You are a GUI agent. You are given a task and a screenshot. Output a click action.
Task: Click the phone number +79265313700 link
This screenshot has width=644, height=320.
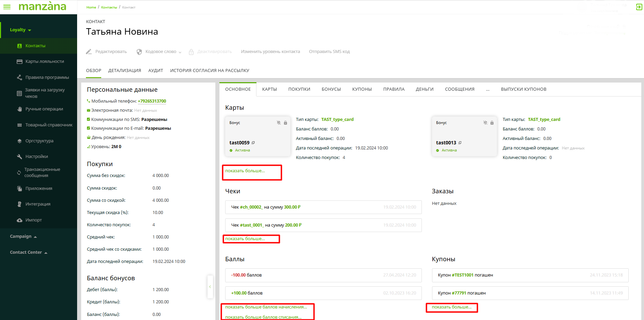(152, 101)
